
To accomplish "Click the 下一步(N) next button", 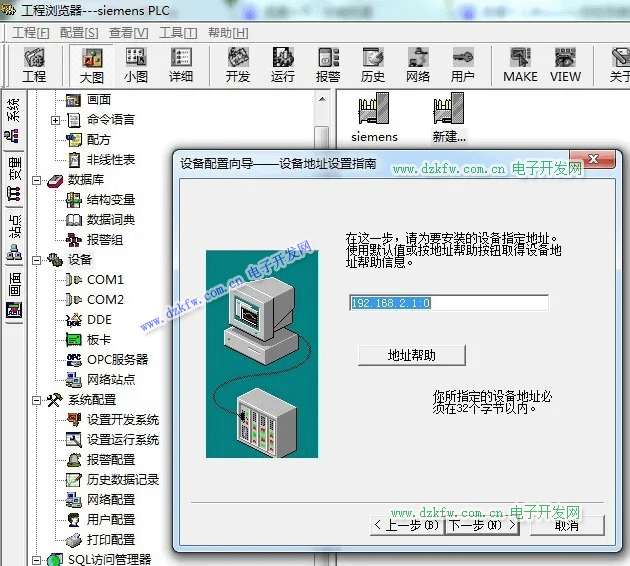I will pos(482,525).
